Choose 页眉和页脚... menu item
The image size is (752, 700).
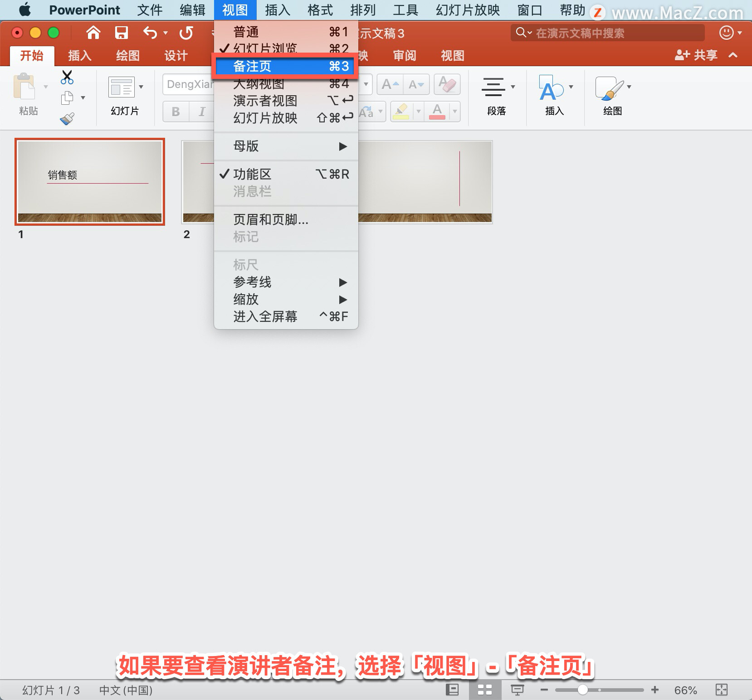pyautogui.click(x=286, y=220)
